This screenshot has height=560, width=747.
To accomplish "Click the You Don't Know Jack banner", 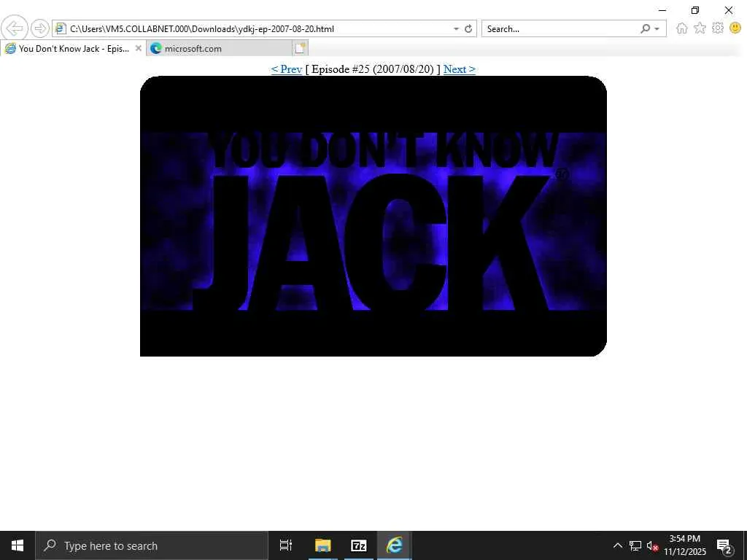I will [x=373, y=216].
